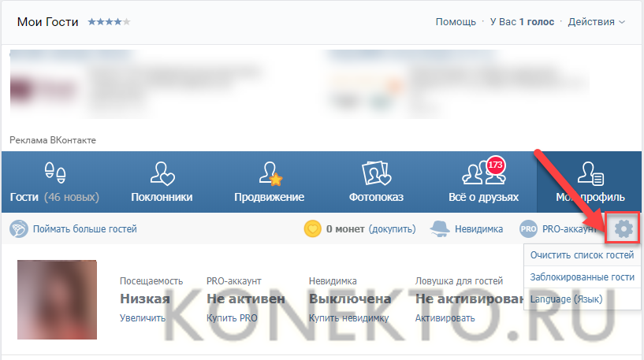Viewport: 644px width, 360px height.
Task: Open the Guests footprints icon tab
Action: tap(54, 172)
